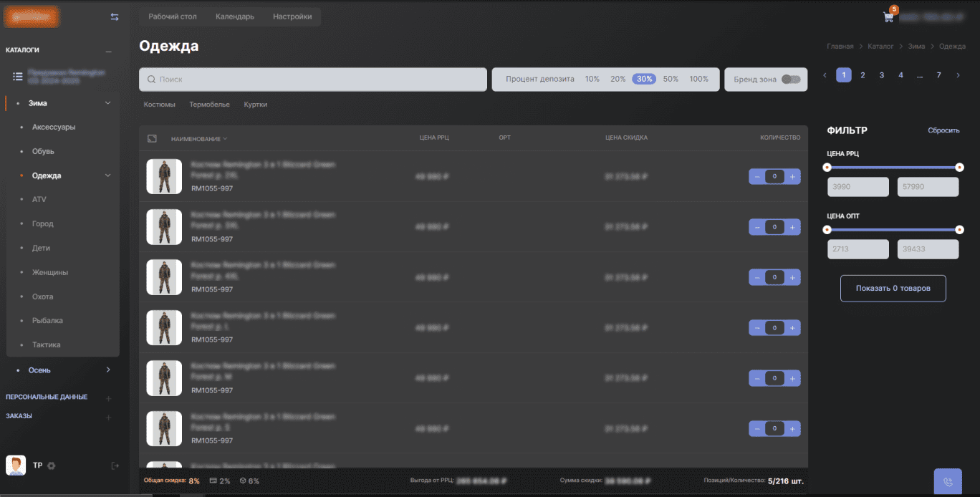
Task: Go to page 7
Action: tap(938, 75)
